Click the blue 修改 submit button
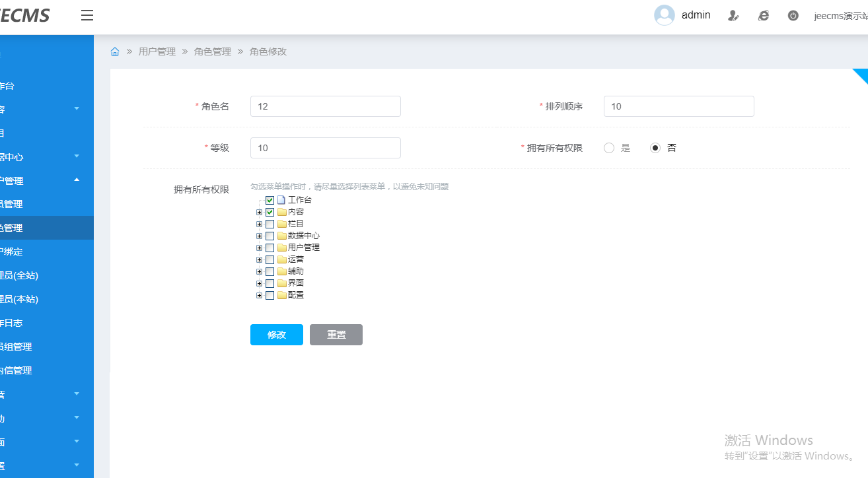This screenshot has height=478, width=868. pos(276,335)
